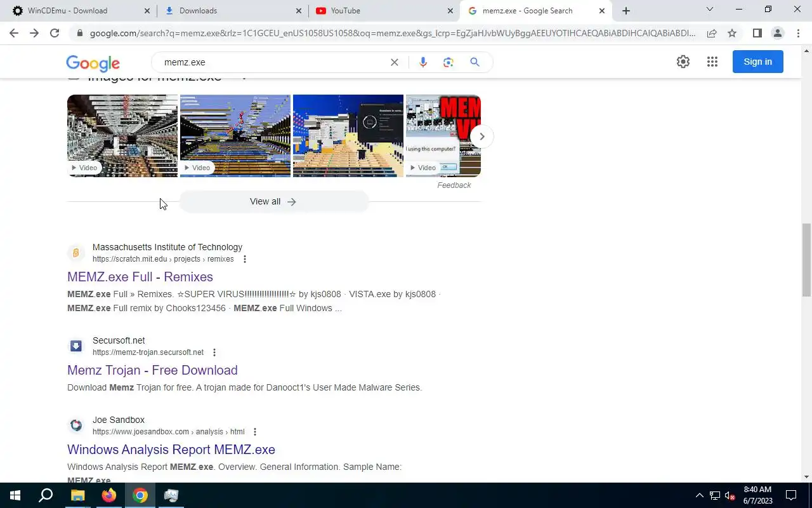Open Windows Analysis Report MEMZ.exe link
812x508 pixels.
coord(171,450)
